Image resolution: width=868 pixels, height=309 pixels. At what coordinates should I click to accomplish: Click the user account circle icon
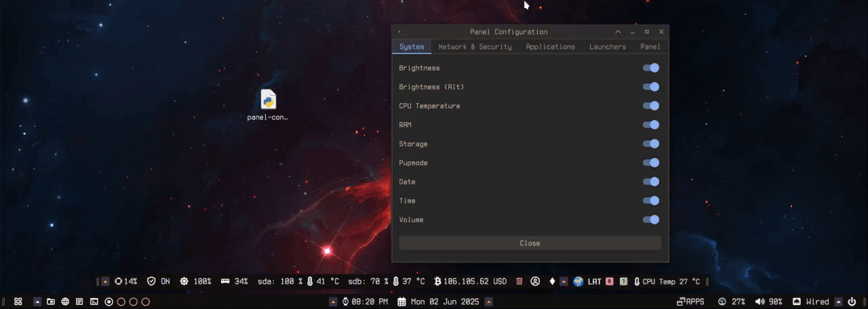535,281
